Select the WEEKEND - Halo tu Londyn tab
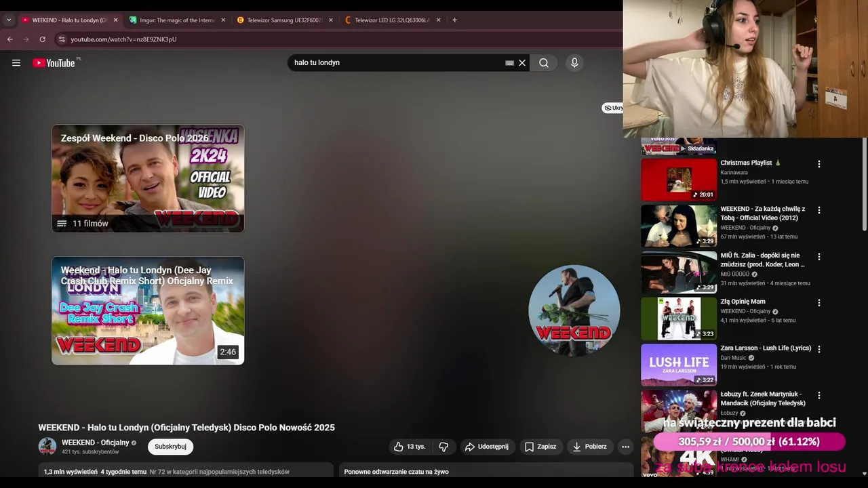 69,20
